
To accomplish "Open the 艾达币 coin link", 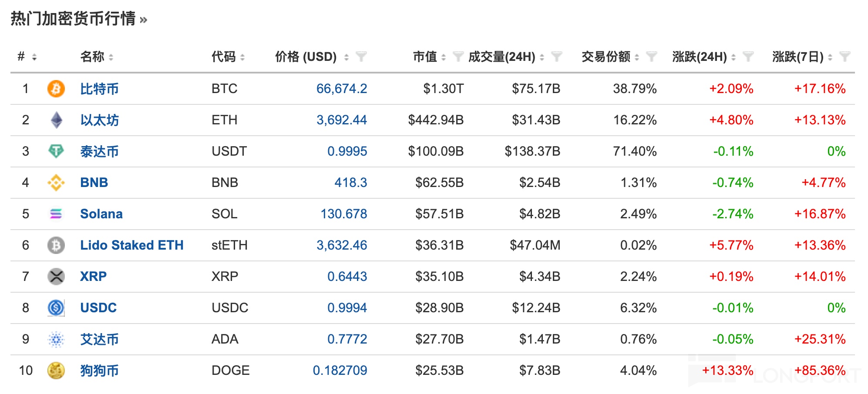I will (99, 339).
